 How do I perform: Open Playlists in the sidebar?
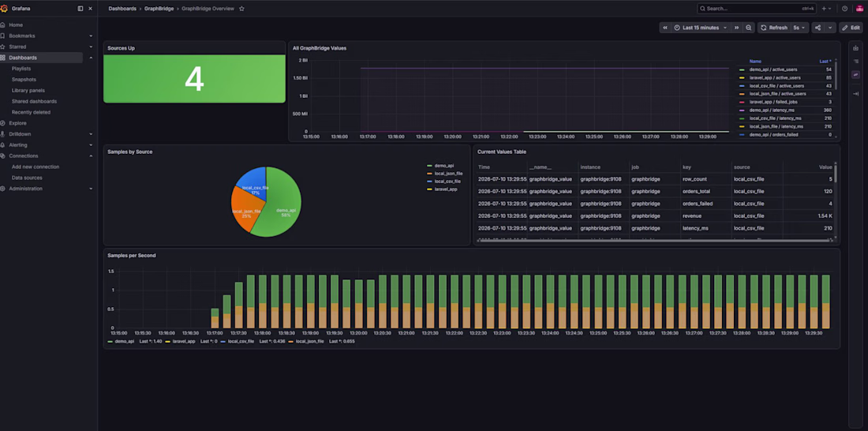tap(21, 69)
